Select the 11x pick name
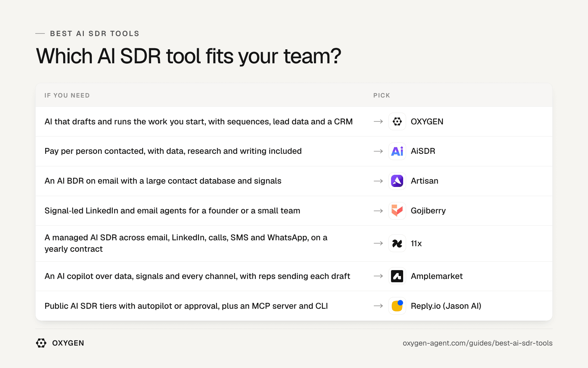Screen dimensions: 588x368 tap(416, 243)
